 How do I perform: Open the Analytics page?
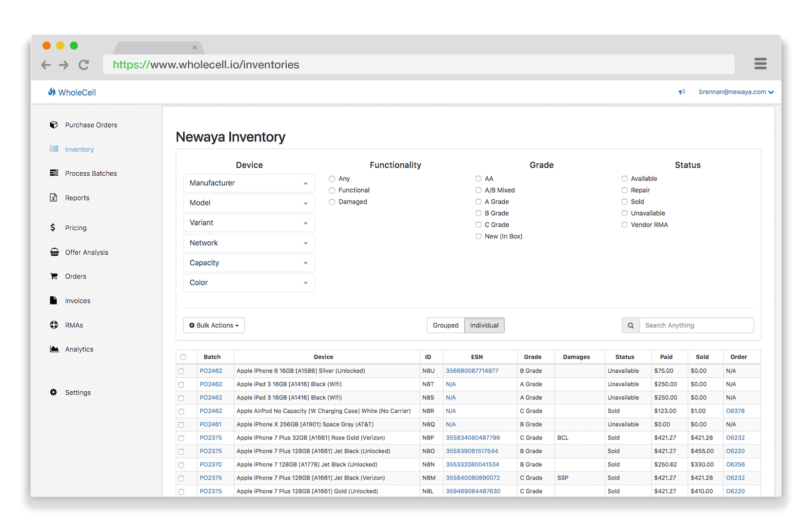[x=79, y=349]
